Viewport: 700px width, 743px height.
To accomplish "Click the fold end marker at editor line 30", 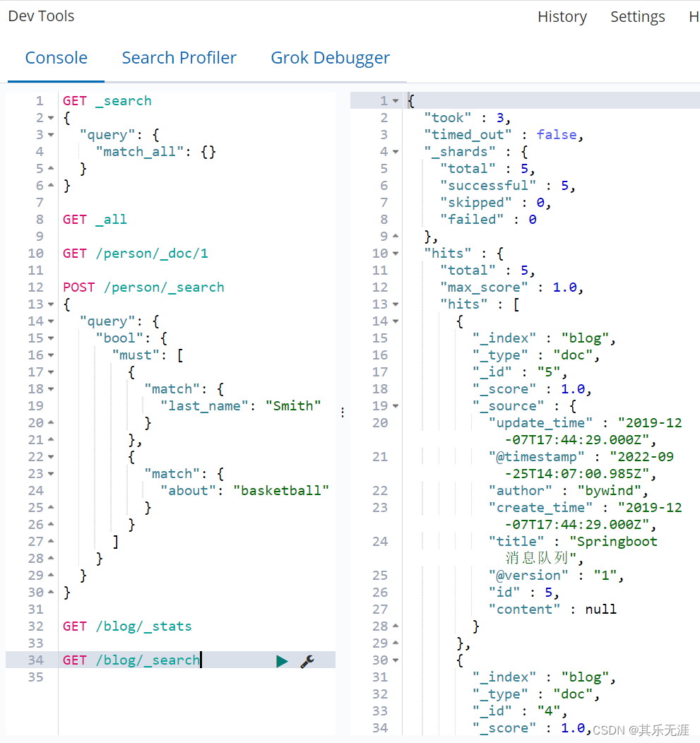I will click(51, 593).
